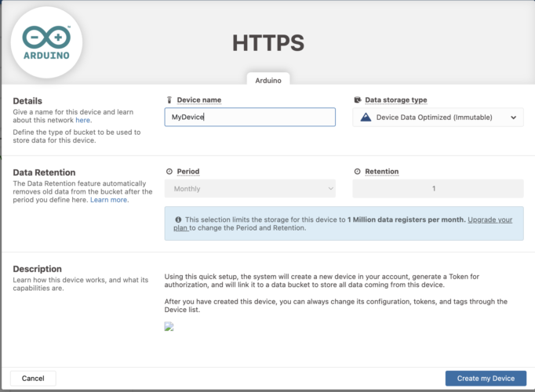Screen dimensions: 535x392
Task: Follow the 'Learn more' data retention link
Action: tap(109, 200)
